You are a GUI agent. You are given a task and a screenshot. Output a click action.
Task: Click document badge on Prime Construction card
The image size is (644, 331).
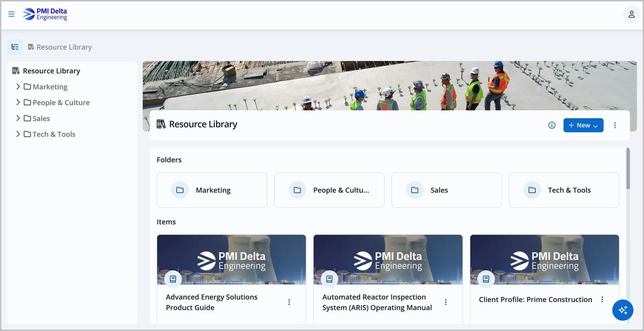[x=486, y=279]
